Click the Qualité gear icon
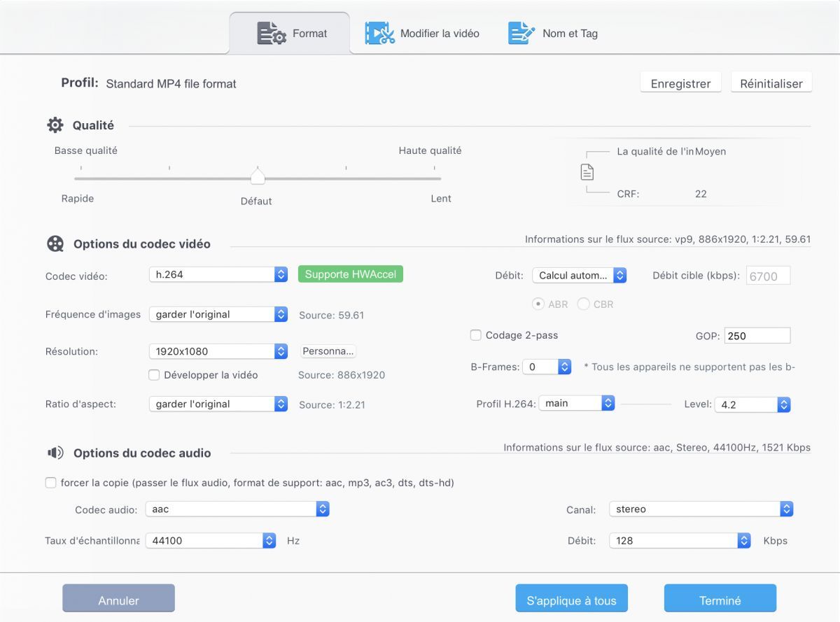 tap(55, 125)
